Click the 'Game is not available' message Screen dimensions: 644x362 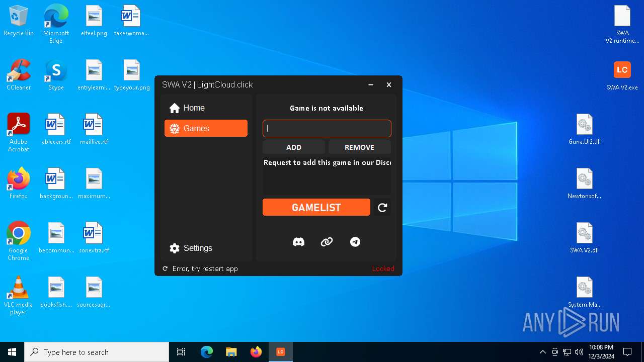point(327,108)
